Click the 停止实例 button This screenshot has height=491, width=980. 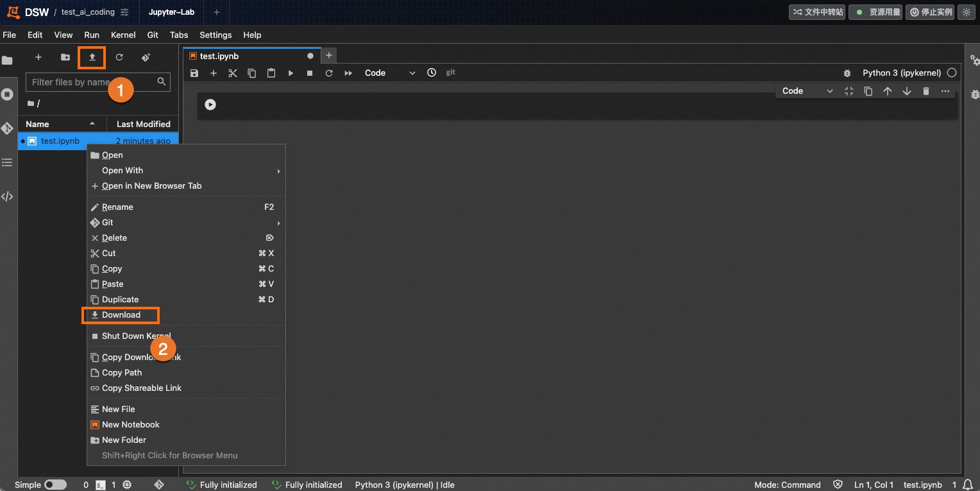(x=930, y=12)
